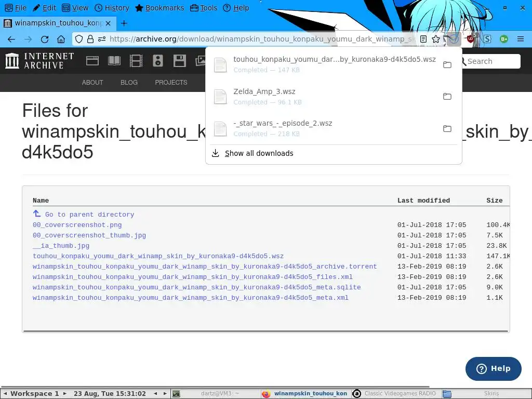Screen dimensions: 532x399
Task: Open the Help menu
Action: click(x=236, y=8)
